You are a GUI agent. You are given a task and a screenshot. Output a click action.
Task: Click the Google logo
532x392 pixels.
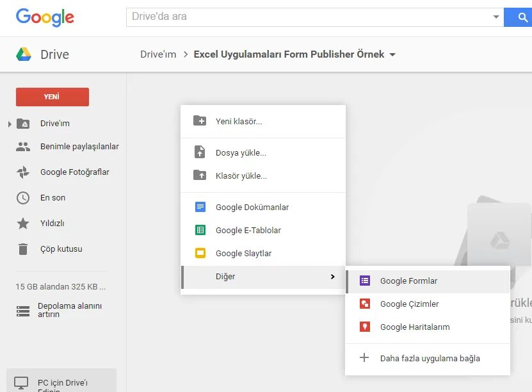(45, 17)
